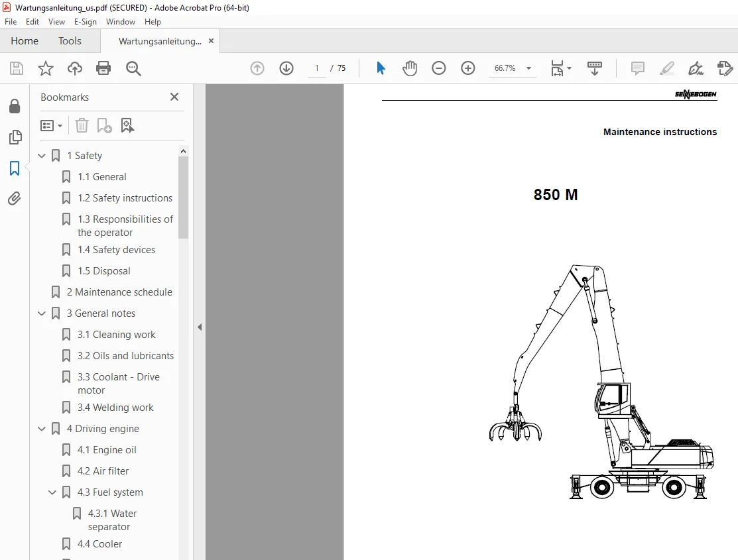Jump to 1.2 Safety instructions bookmark
738x560 pixels.
125,198
